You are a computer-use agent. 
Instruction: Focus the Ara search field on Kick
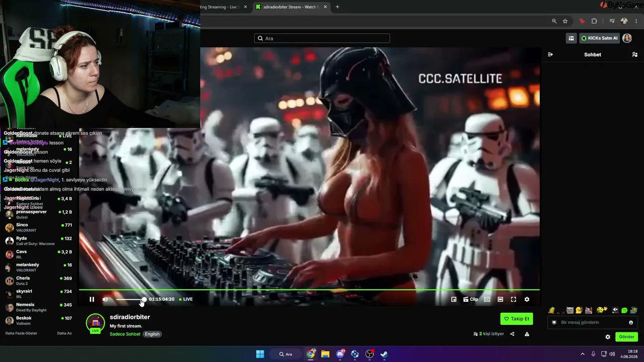322,38
